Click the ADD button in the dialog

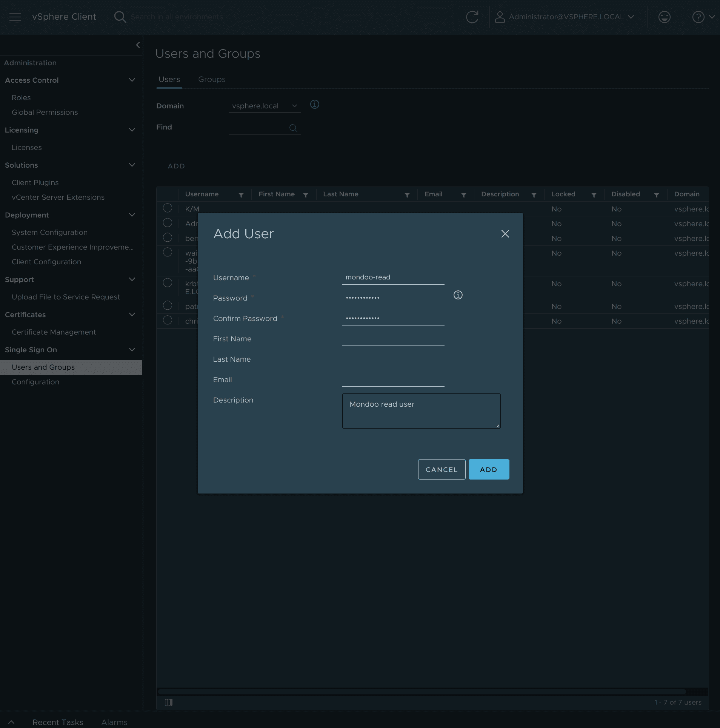pos(488,469)
